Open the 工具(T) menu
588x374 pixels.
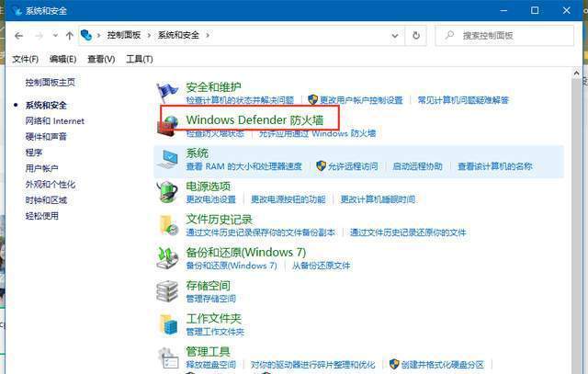click(x=140, y=59)
